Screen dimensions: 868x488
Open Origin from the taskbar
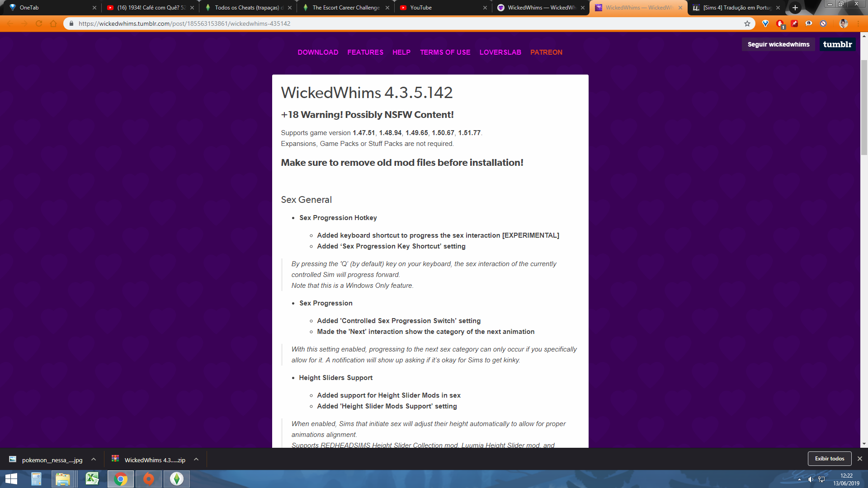[149, 479]
